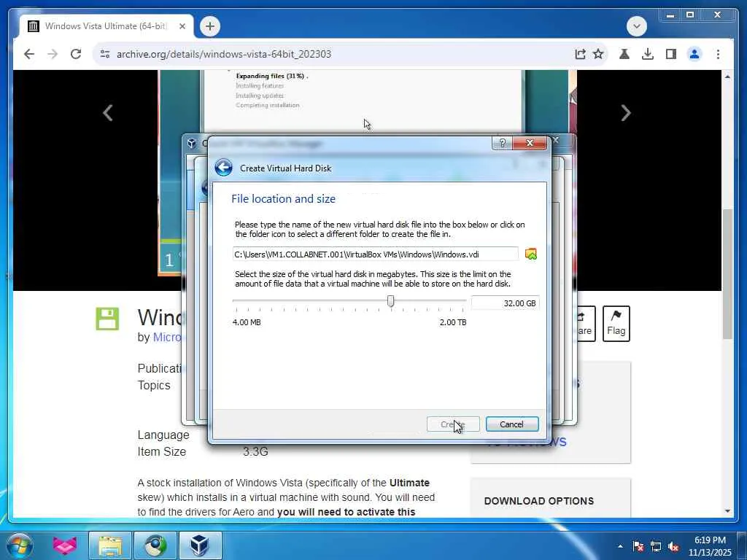This screenshot has height=560, width=747.
Task: Click the page scrollbar up arrow
Action: (727, 76)
